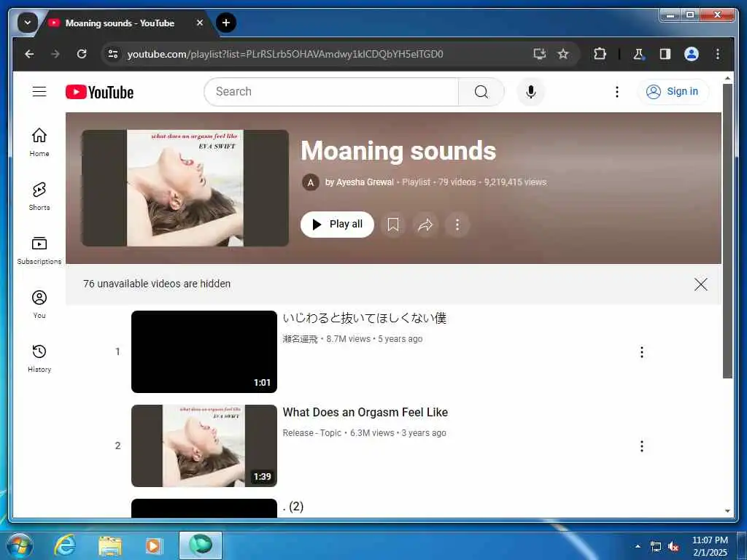Open History in the sidebar
Viewport: 747px width, 560px height.
click(39, 358)
